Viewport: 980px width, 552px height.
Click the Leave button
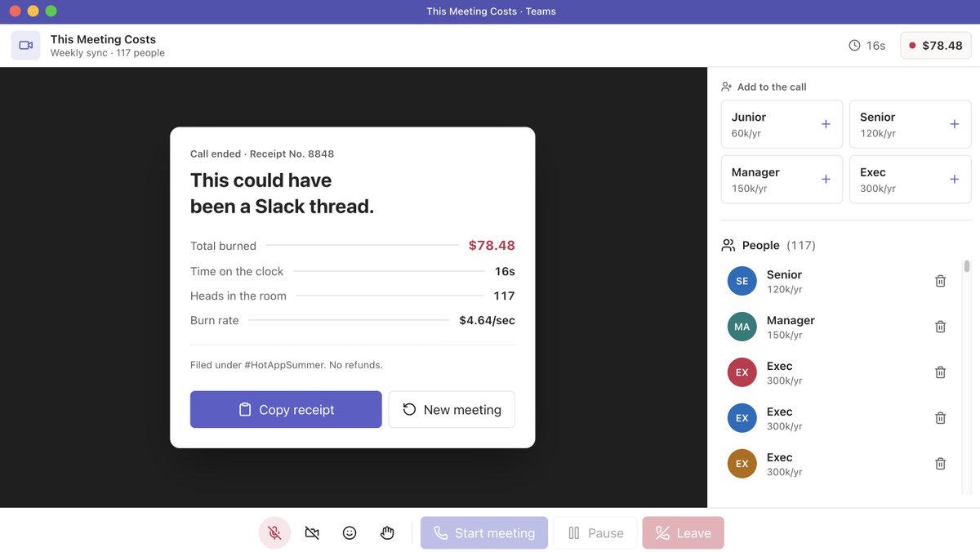683,533
